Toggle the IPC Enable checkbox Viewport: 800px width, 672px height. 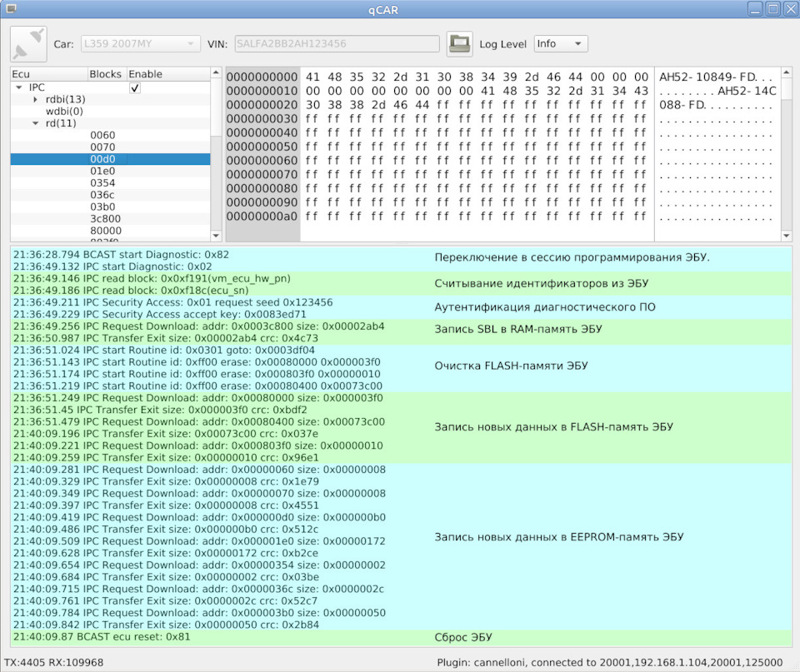(135, 87)
